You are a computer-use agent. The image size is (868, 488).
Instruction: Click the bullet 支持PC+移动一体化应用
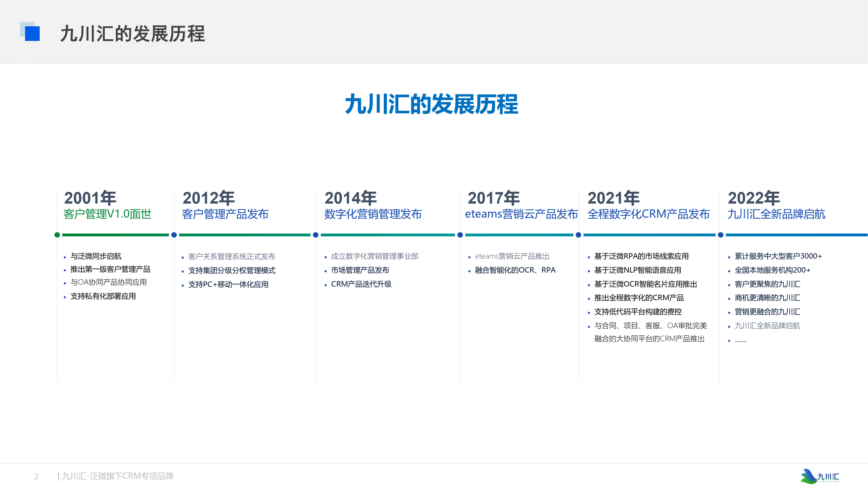[x=229, y=285]
